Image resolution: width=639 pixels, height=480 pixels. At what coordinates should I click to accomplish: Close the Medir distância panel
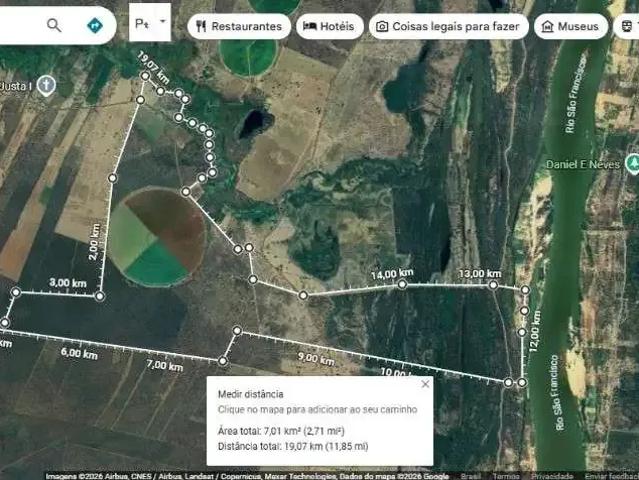(x=425, y=384)
